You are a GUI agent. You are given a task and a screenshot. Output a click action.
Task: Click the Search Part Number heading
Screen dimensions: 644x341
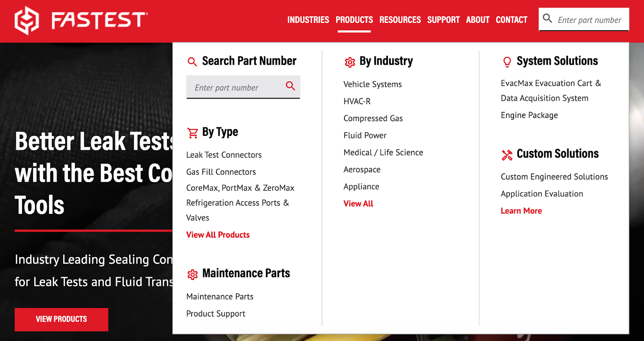click(x=249, y=61)
